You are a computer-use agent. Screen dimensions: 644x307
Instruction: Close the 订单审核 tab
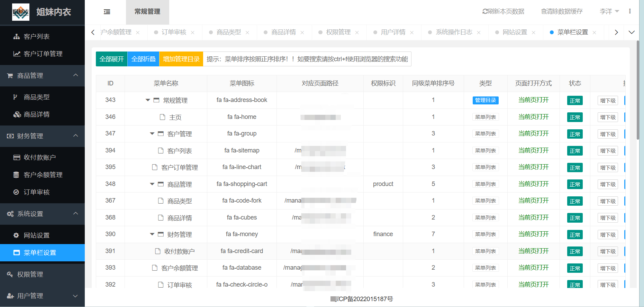[193, 32]
